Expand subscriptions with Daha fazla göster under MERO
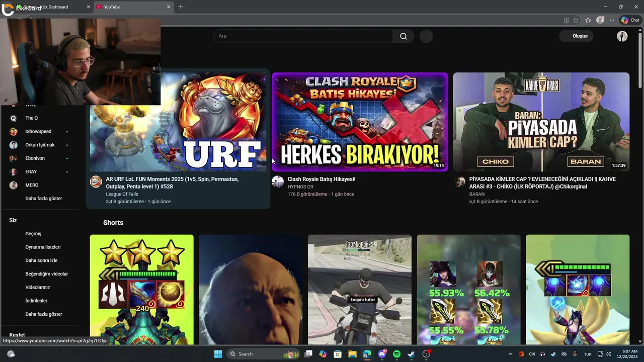The width and height of the screenshot is (644, 362). pos(44,199)
